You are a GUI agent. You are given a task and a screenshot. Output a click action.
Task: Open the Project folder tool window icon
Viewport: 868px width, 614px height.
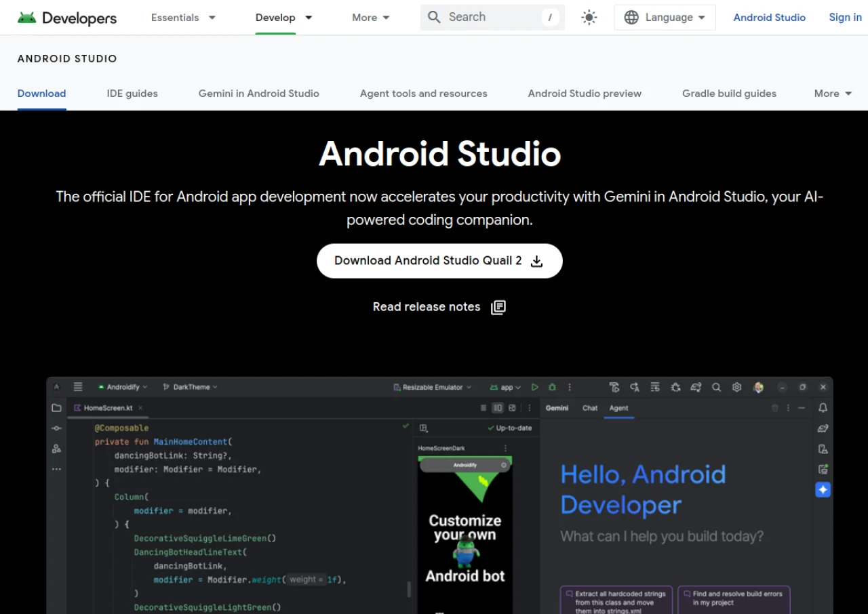pyautogui.click(x=56, y=408)
